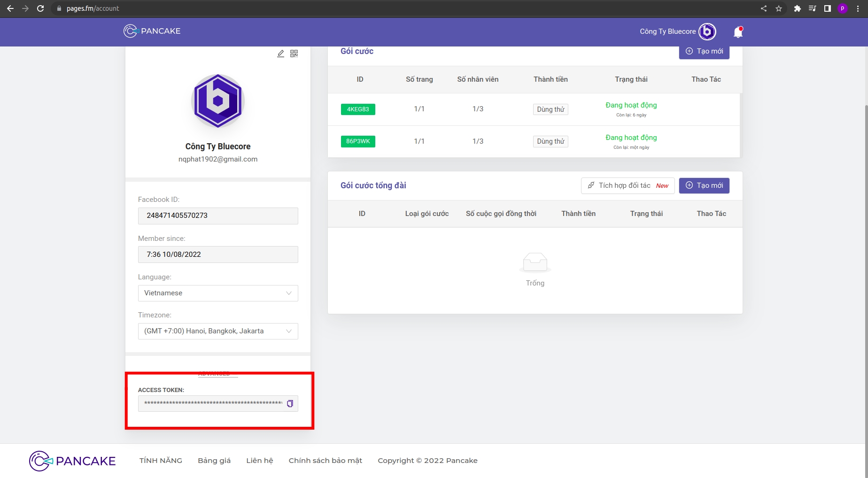Open the notifications bell
868x478 pixels.
point(738,32)
